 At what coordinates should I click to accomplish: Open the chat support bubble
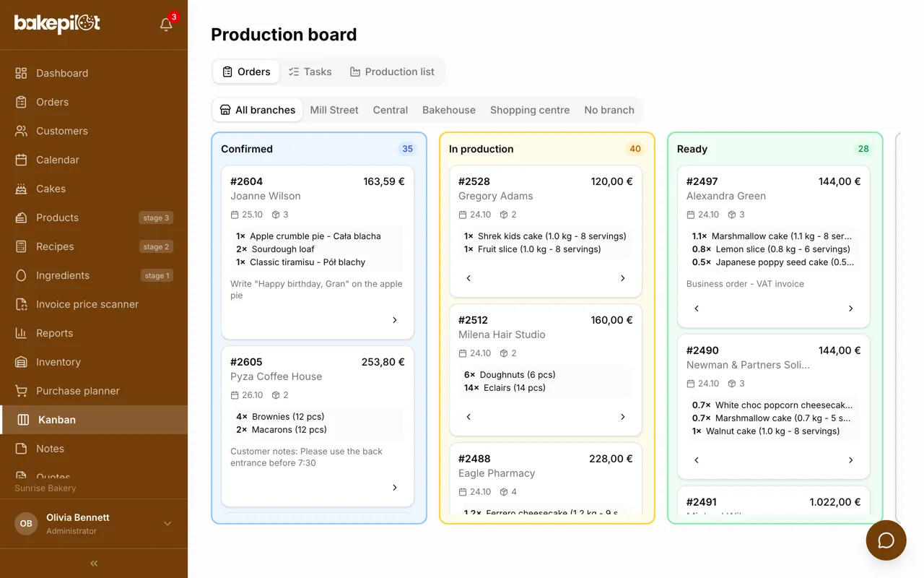point(886,540)
